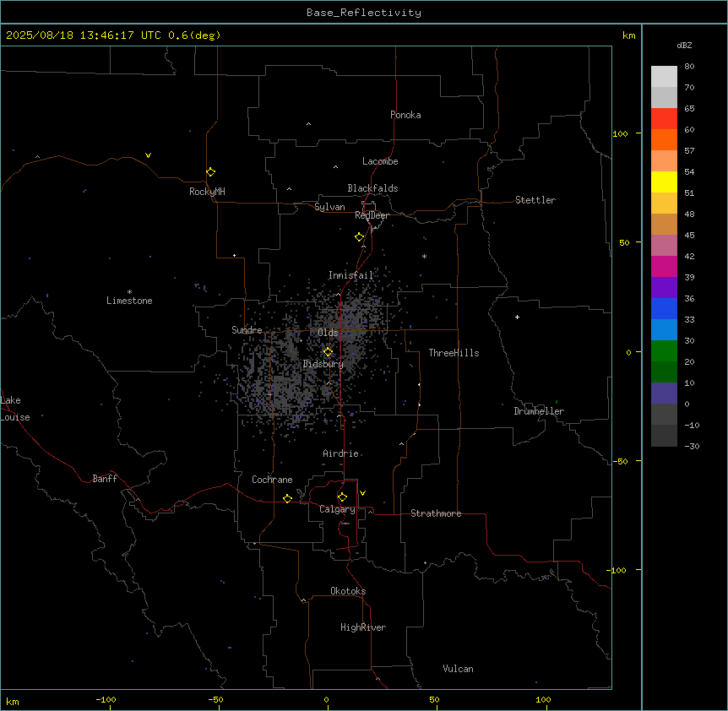
Task: Click the Limestone label
Action: click(x=129, y=301)
